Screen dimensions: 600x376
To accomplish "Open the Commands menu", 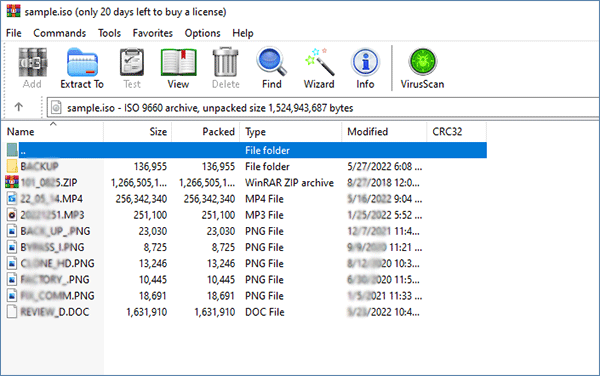I will coord(60,33).
